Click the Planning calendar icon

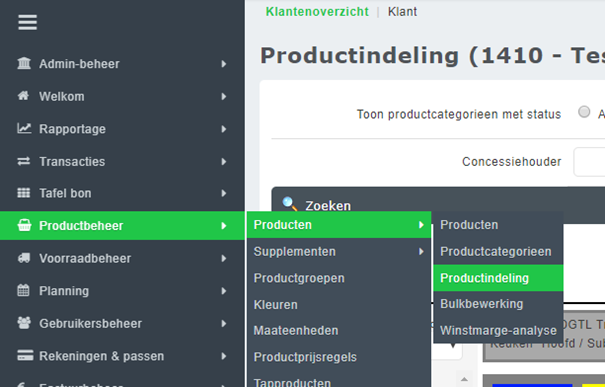pyautogui.click(x=24, y=290)
